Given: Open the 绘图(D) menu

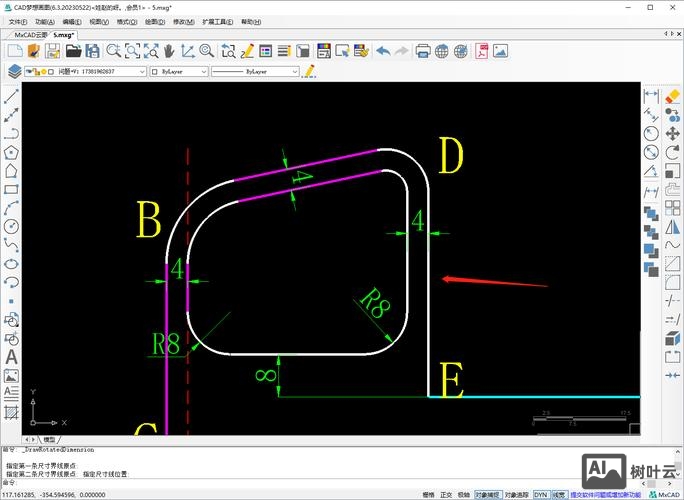Looking at the screenshot, I should (154, 21).
